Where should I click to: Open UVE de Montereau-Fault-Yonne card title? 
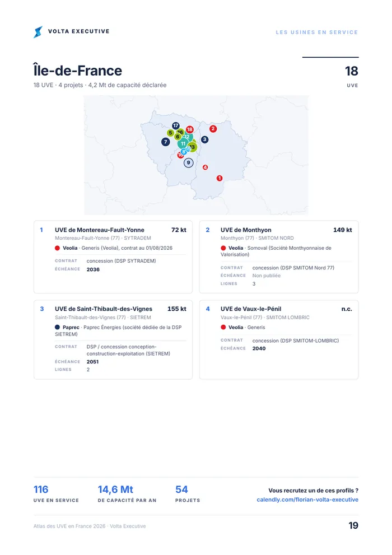100,230
